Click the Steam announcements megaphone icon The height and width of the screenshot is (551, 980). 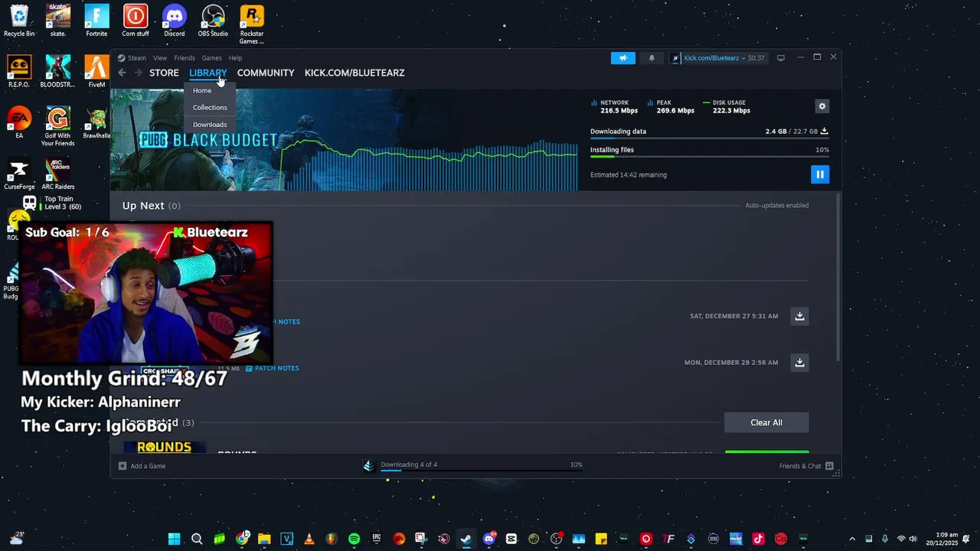623,58
